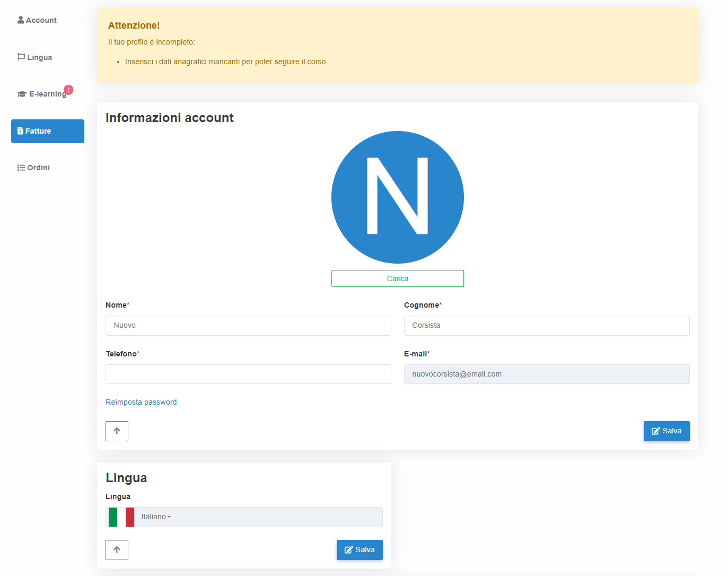Click the flag icon beside Lingua menu
This screenshot has height=576, width=728.
(21, 57)
